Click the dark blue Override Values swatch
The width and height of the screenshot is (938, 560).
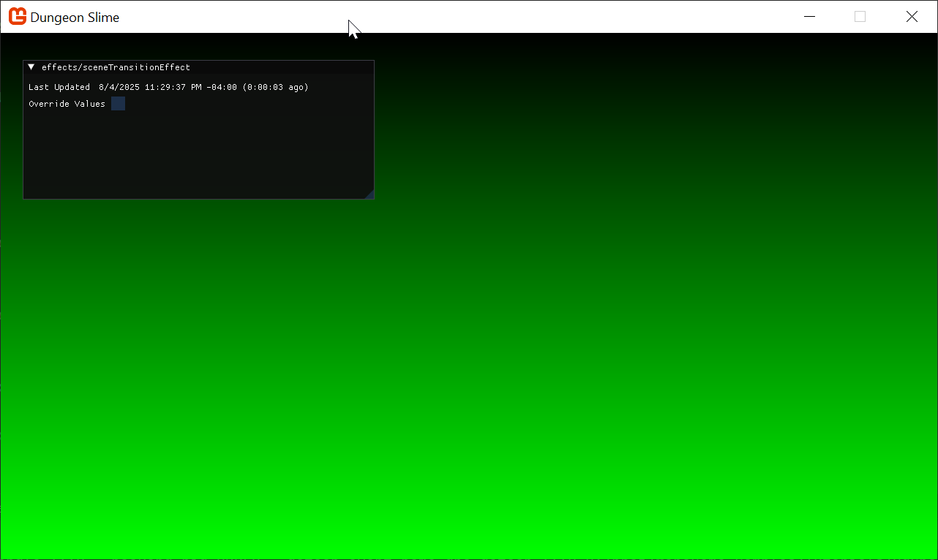coord(118,103)
